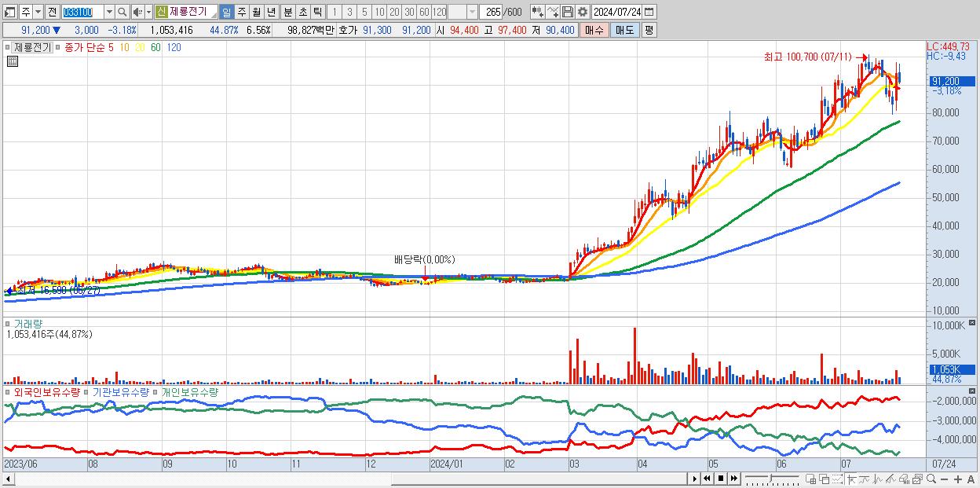Switch to monthly 월 period
The width and height of the screenshot is (980, 488).
256,12
